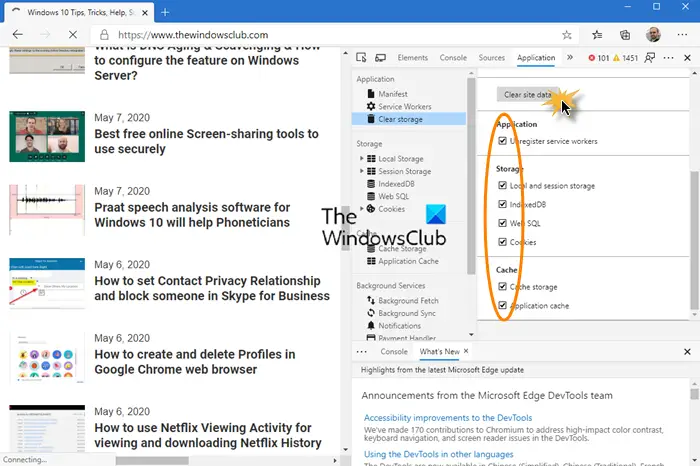Click Praat waveform article thumbnail

(47, 210)
